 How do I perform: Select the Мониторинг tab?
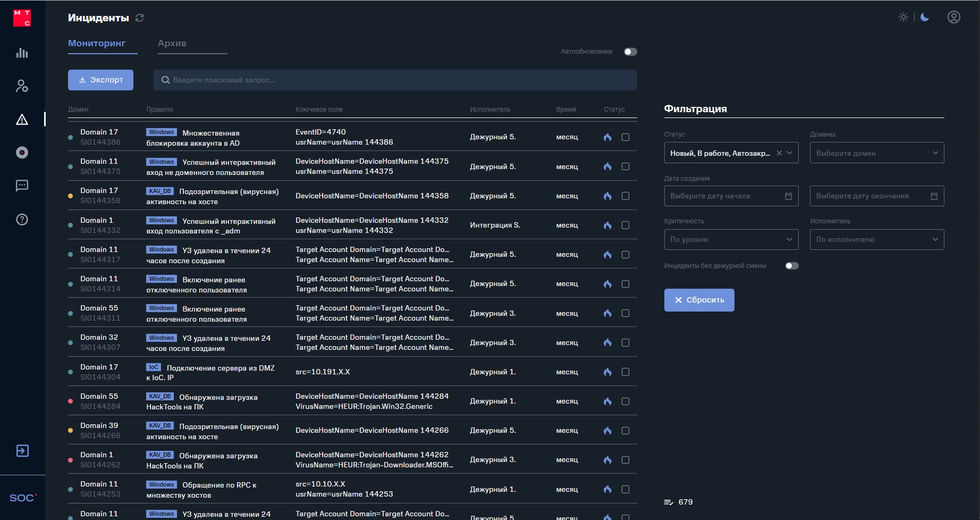[x=97, y=44]
